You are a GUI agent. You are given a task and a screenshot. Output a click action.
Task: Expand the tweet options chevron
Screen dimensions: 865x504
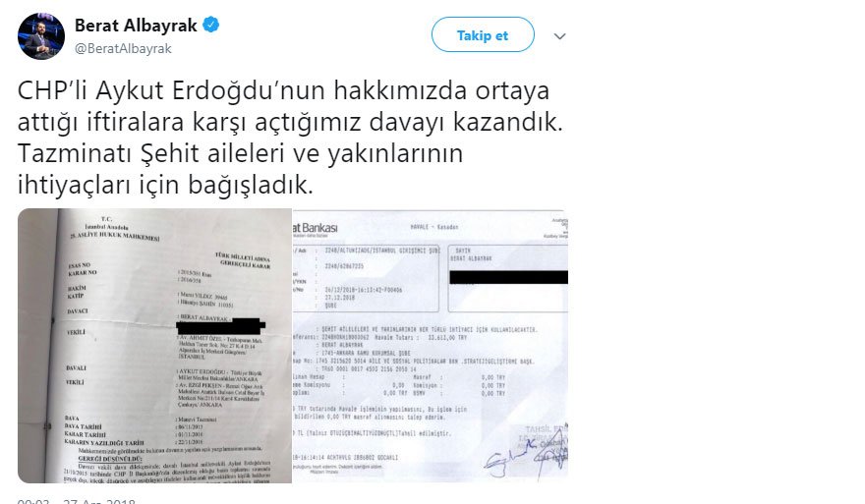click(559, 36)
